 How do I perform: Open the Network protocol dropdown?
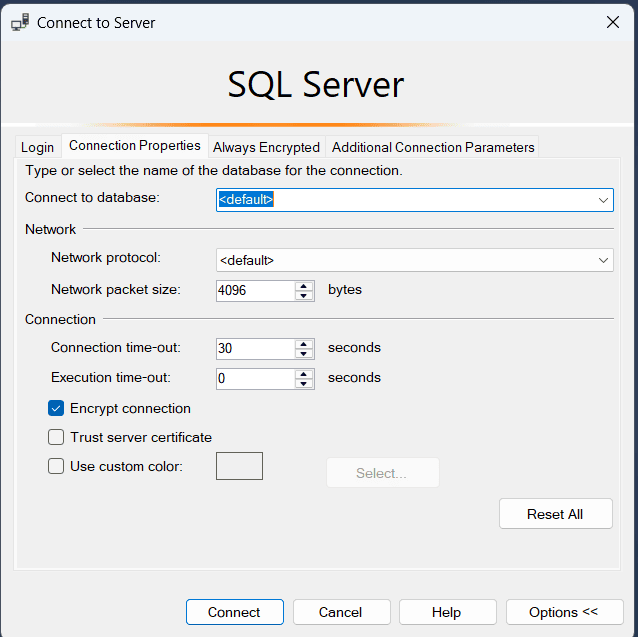coord(604,260)
